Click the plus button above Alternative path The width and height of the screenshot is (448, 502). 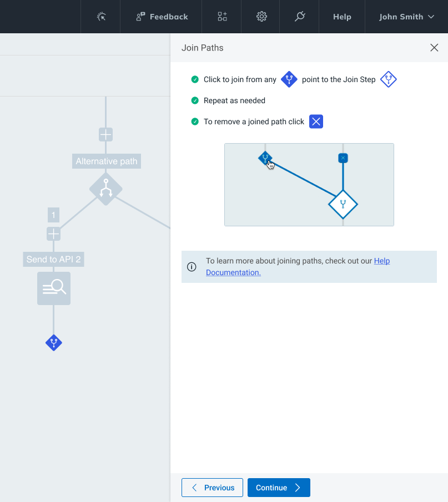(x=105, y=134)
